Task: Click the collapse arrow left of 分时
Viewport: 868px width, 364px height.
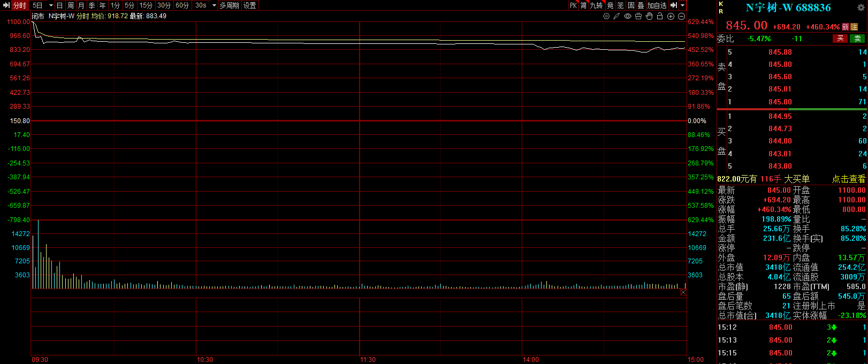Action: point(6,5)
